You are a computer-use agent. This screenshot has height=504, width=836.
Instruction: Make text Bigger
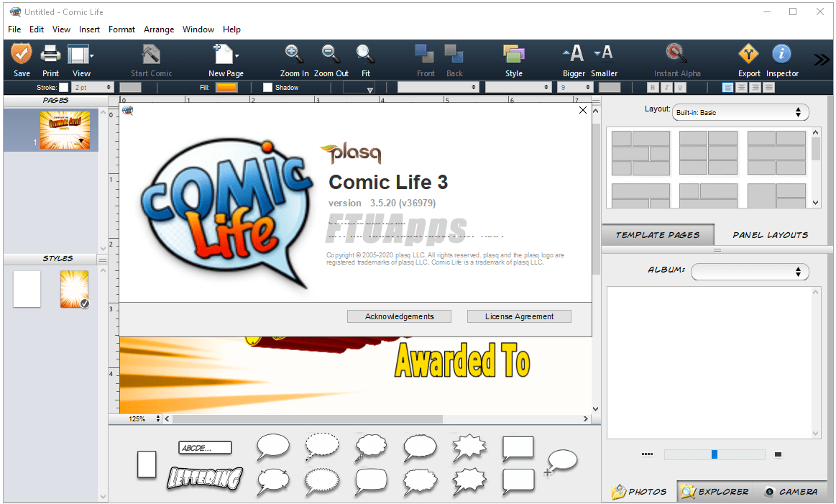[x=574, y=53]
